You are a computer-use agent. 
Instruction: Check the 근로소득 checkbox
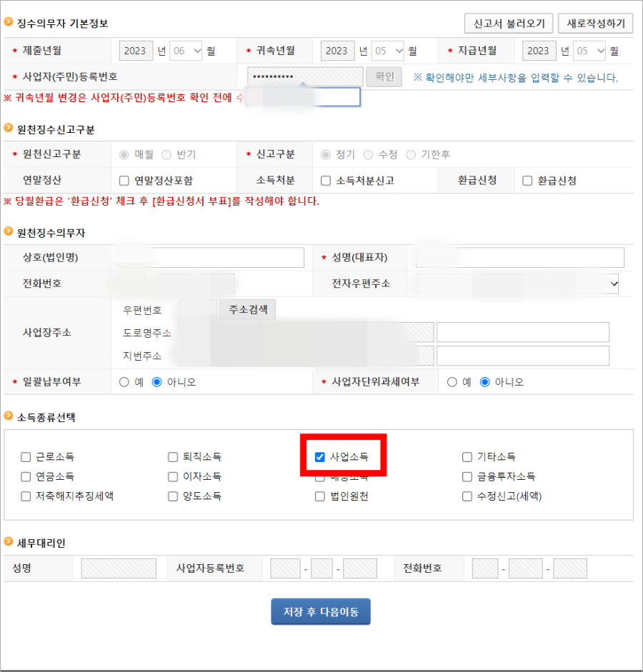[x=26, y=456]
